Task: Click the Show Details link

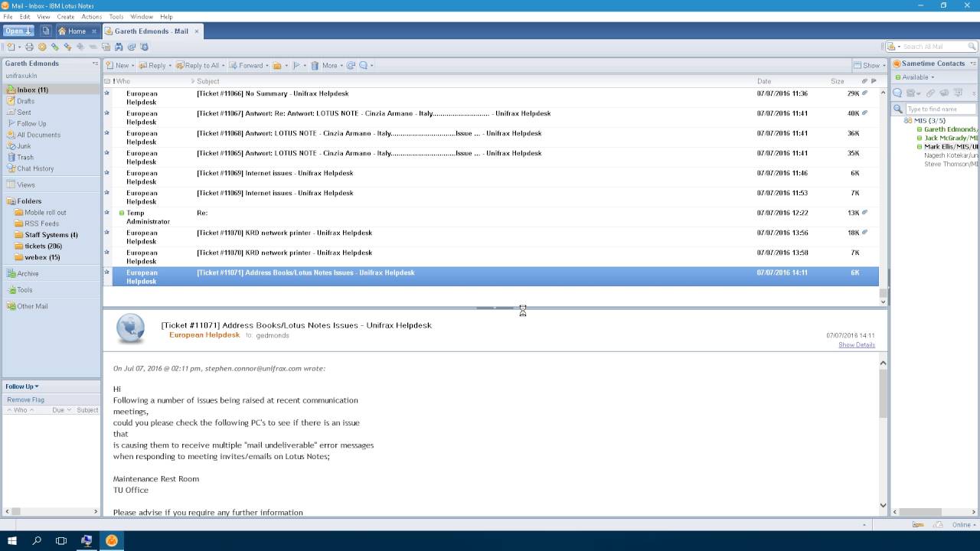Action: [857, 345]
